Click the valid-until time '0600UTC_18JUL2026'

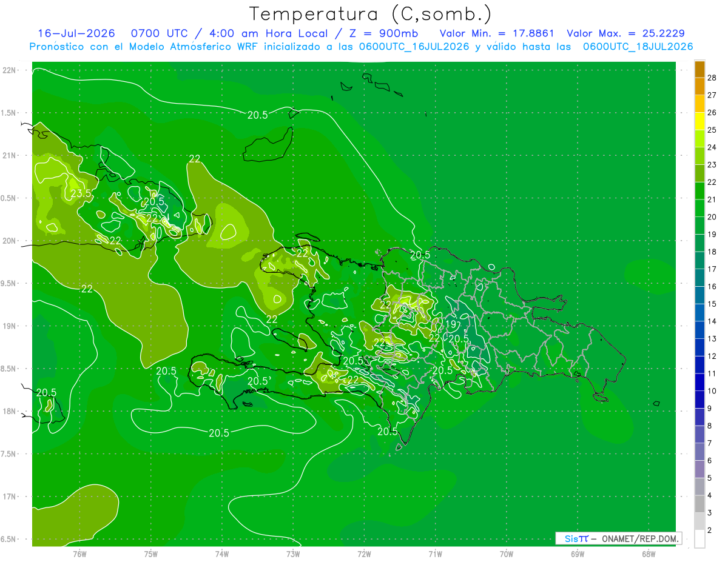638,47
